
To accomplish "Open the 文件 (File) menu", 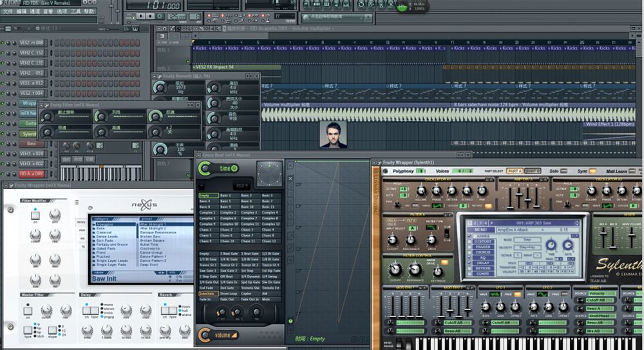I will coord(7,12).
